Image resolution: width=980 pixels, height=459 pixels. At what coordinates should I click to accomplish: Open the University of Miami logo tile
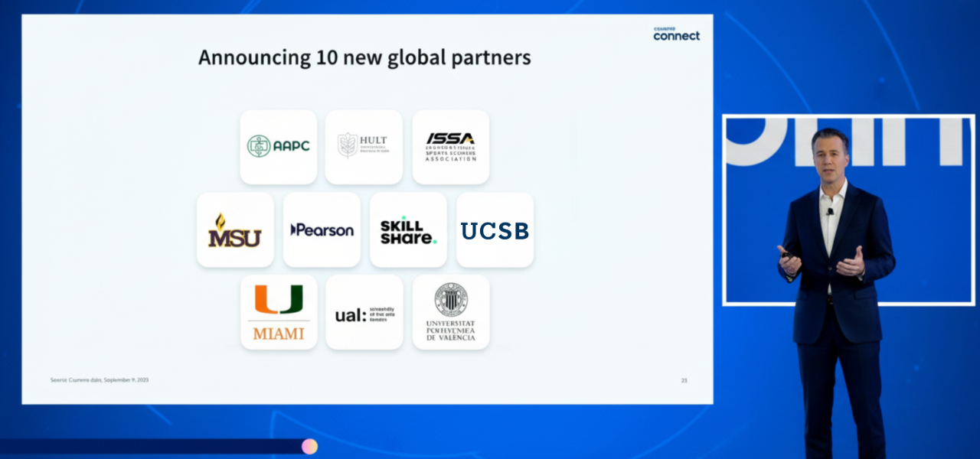pos(279,312)
